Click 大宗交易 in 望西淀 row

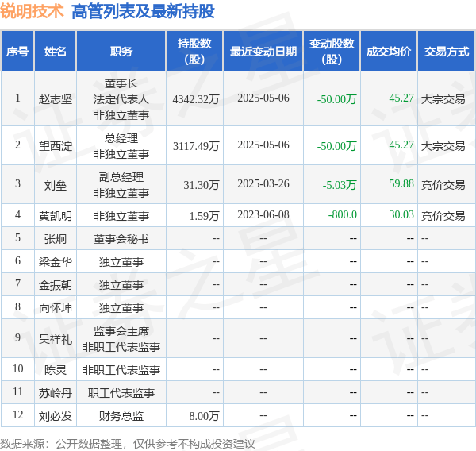coord(443,146)
